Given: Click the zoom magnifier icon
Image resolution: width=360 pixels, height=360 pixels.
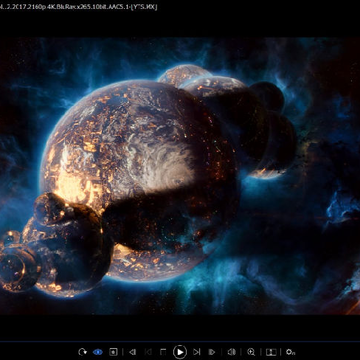Looking at the screenshot, I should pos(251,352).
